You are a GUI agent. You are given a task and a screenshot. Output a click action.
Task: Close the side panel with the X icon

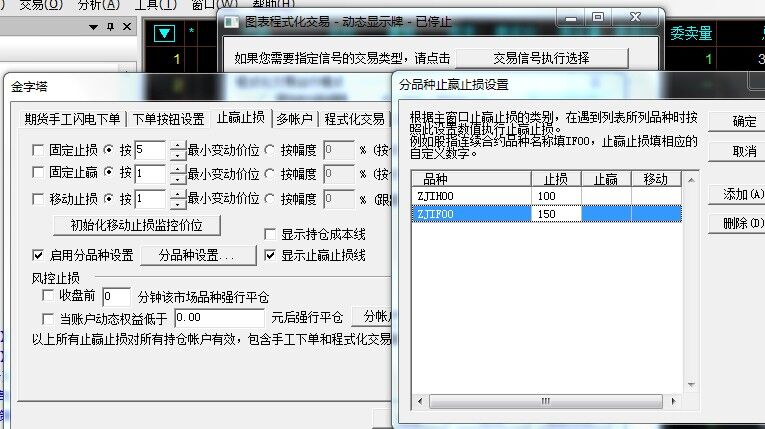point(127,27)
